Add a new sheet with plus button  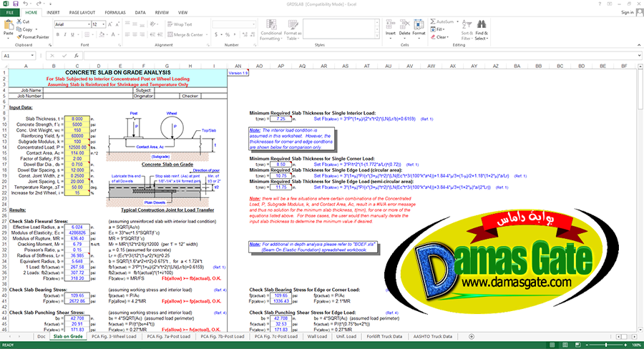[472, 336]
